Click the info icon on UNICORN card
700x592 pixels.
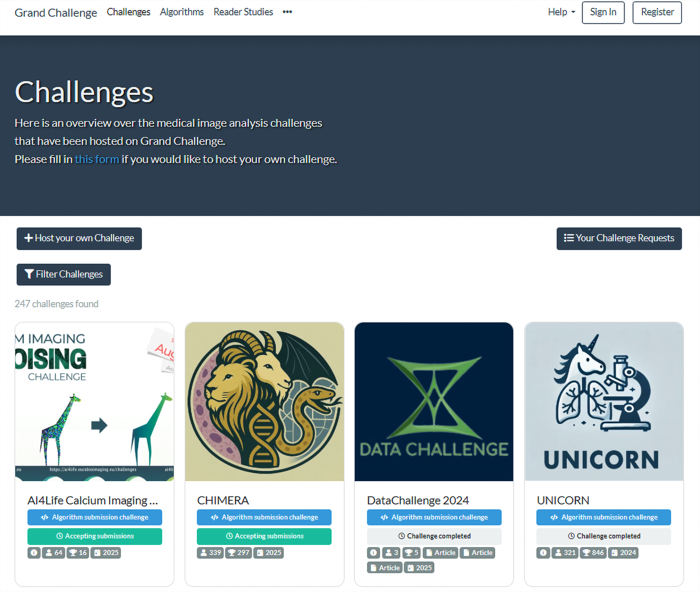[x=543, y=552]
